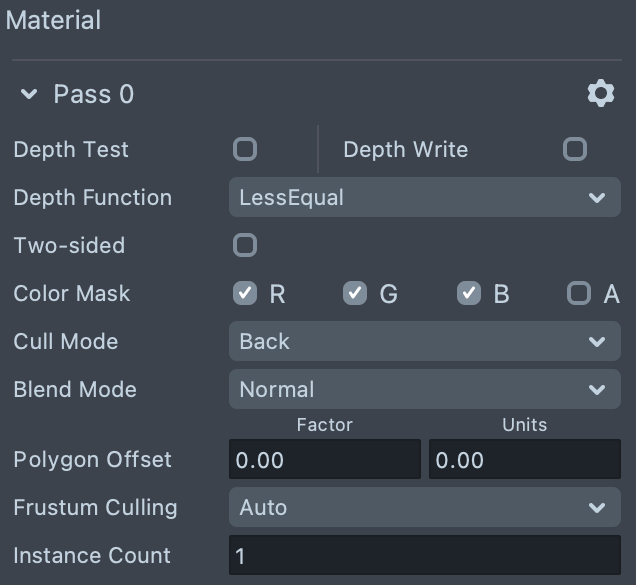Open the Frustum Culling dropdown set to Auto

[x=424, y=508]
